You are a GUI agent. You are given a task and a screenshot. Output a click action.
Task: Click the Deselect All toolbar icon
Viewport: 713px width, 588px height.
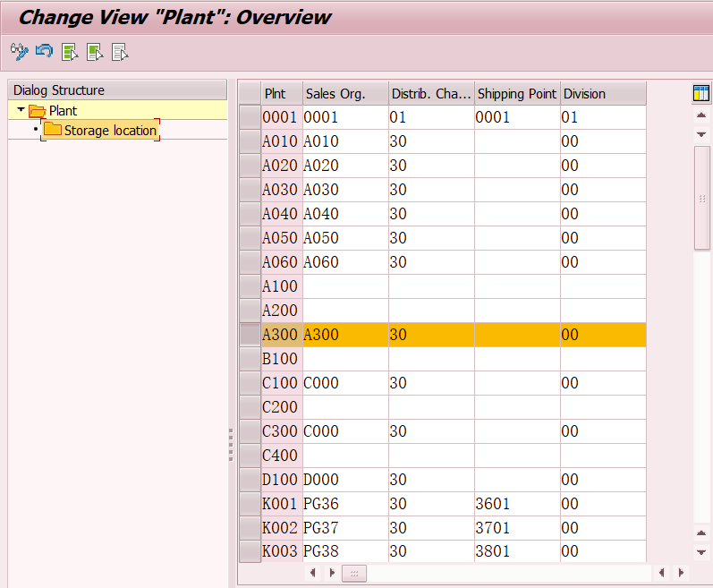coord(120,52)
